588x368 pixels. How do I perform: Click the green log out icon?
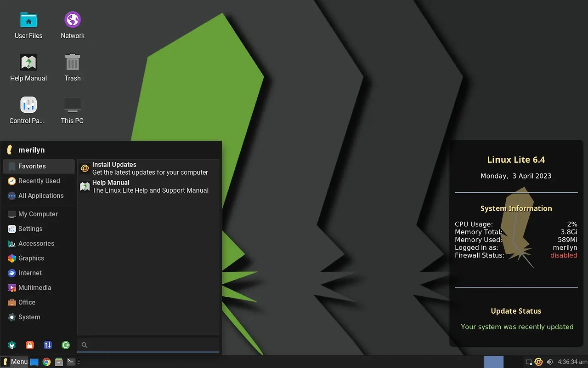pyautogui.click(x=66, y=345)
